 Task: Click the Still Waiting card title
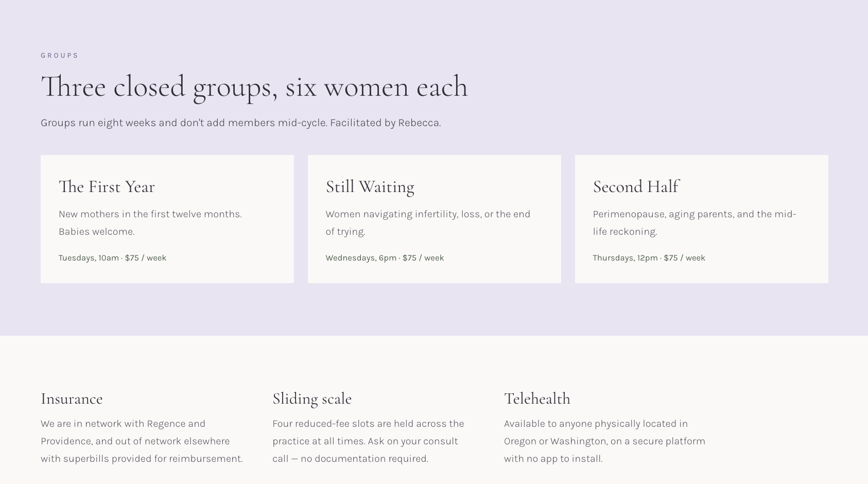click(370, 186)
